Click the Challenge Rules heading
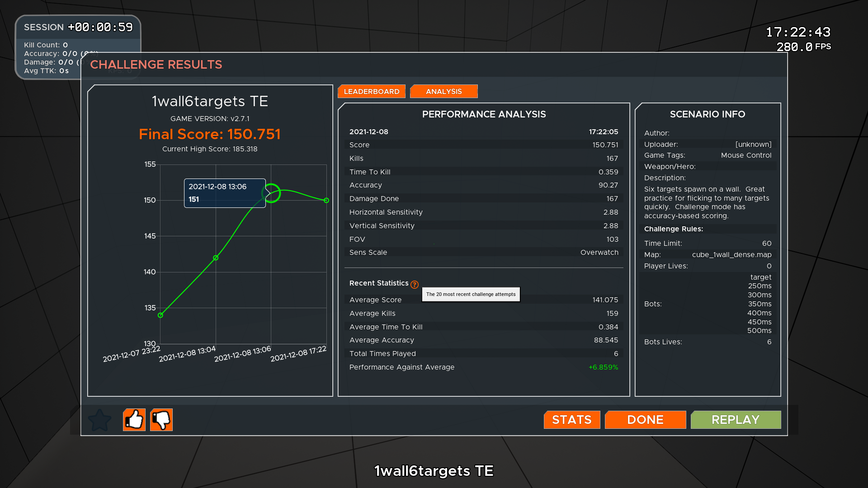Image resolution: width=868 pixels, height=488 pixels. pyautogui.click(x=673, y=229)
